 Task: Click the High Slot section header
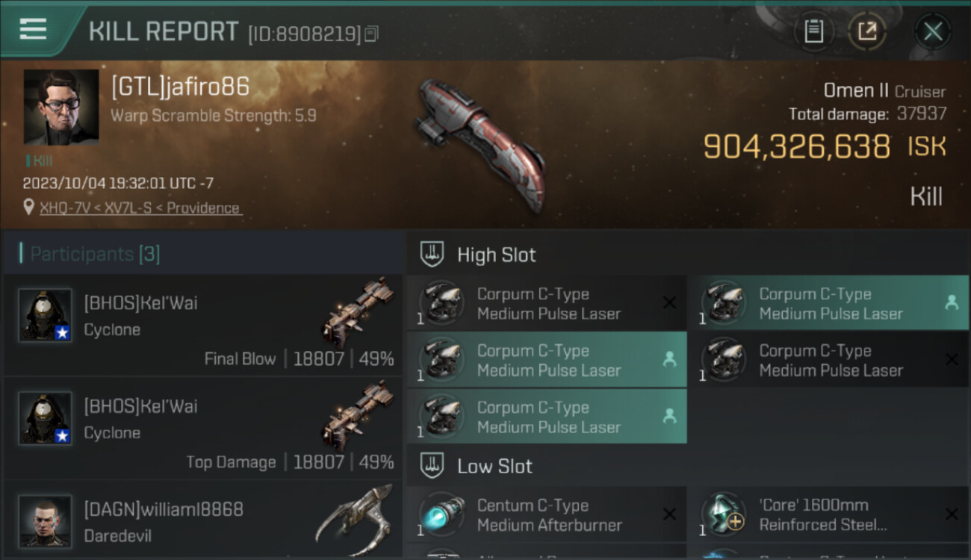496,255
